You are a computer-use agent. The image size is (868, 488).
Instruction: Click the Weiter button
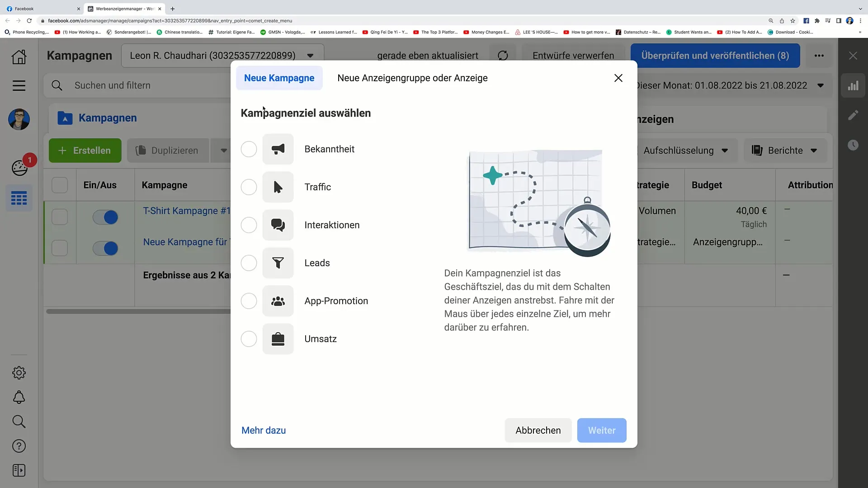click(x=602, y=430)
